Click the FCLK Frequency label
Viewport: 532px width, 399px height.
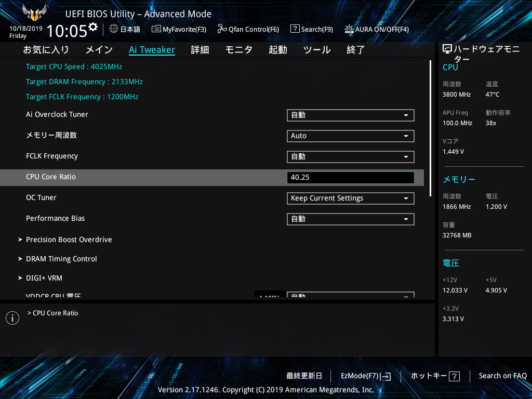point(52,156)
